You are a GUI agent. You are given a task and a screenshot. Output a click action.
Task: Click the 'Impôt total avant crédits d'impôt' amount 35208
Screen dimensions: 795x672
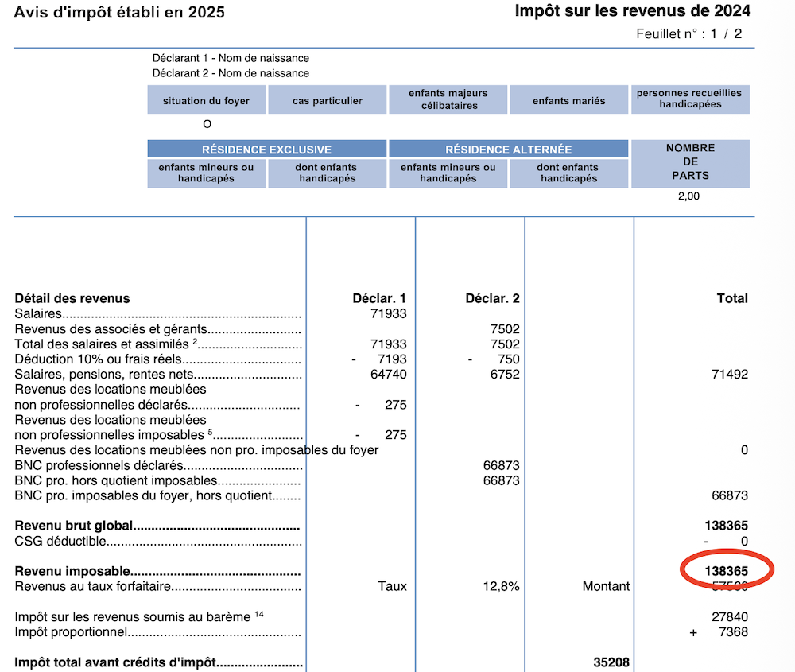pos(612,662)
